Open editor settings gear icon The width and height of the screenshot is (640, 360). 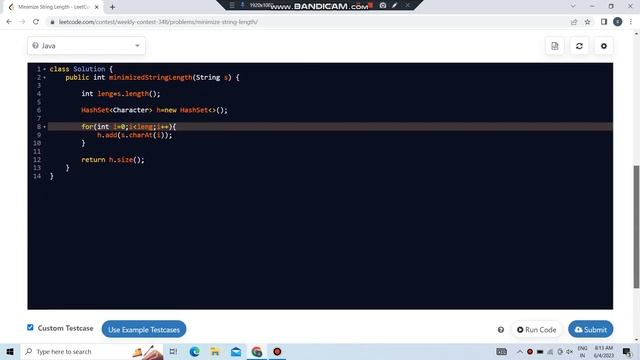click(x=604, y=46)
